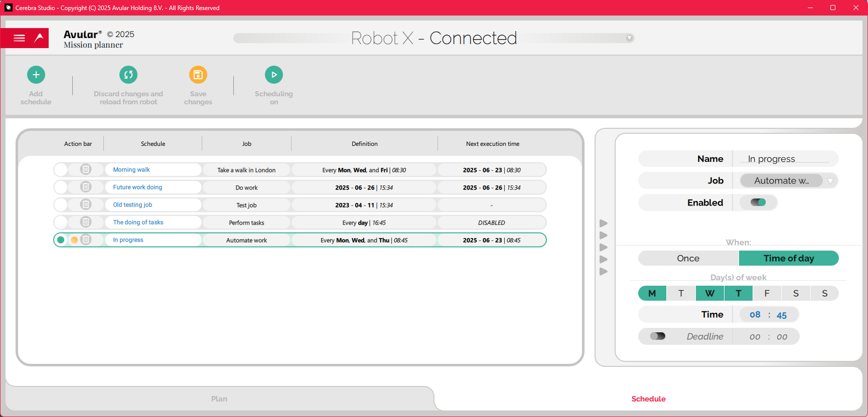Toggle the Morning walk row selector circle

(x=61, y=169)
